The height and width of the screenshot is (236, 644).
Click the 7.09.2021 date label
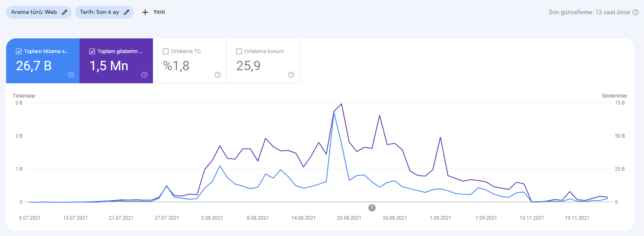pos(486,218)
